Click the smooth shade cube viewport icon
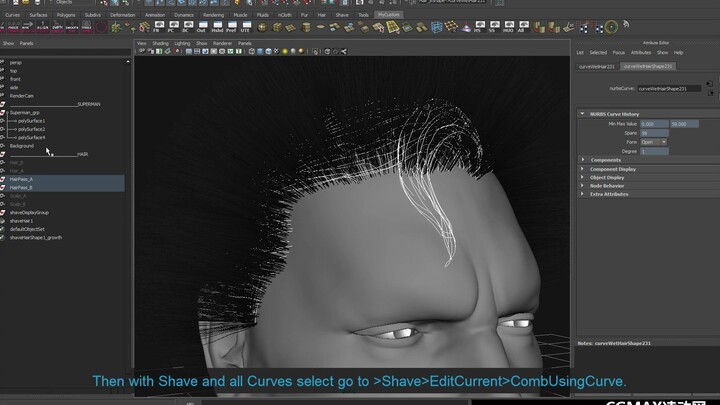 point(260,51)
